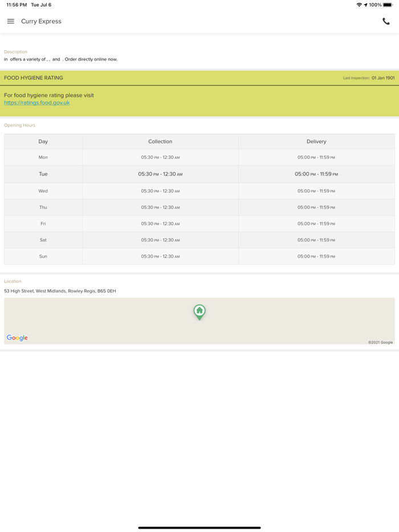Click Saturday's collection hours cell
This screenshot has height=532, width=399.
pyautogui.click(x=160, y=240)
